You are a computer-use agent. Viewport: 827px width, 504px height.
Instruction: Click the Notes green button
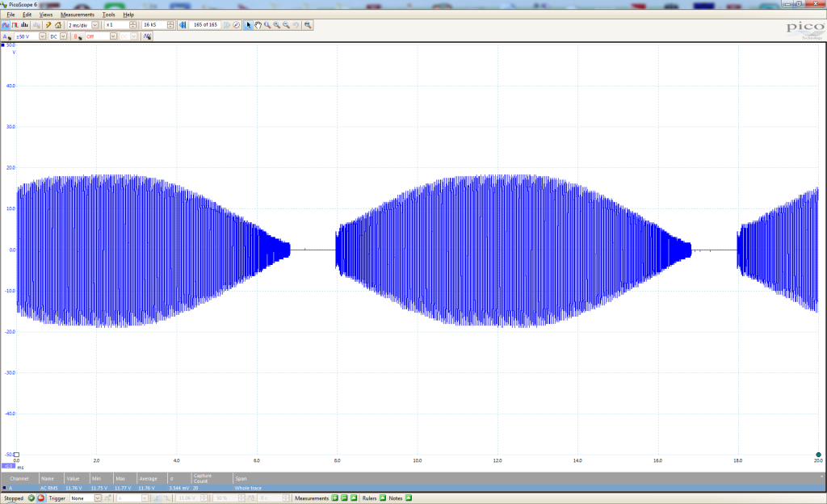point(408,498)
